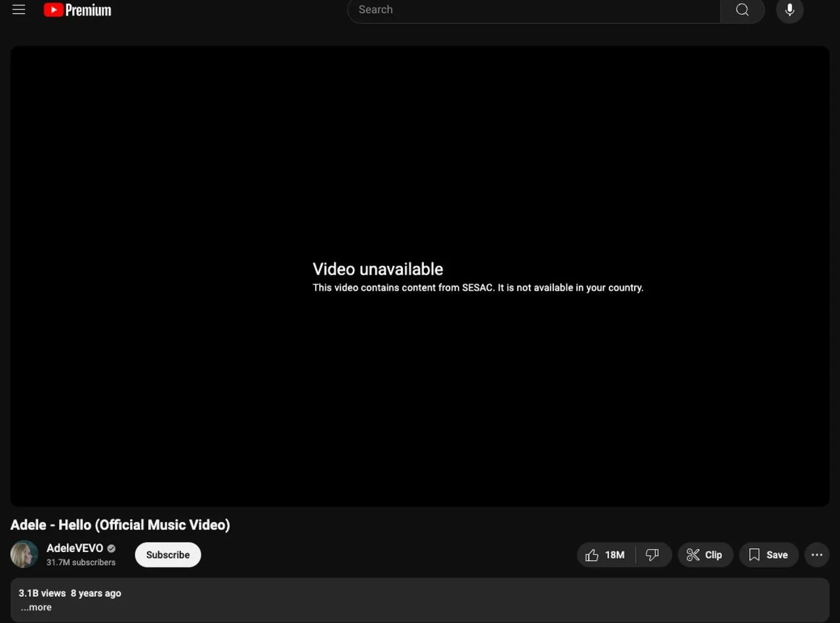This screenshot has height=623, width=840.
Task: Click Adele's channel avatar thumbnail
Action: (x=24, y=554)
